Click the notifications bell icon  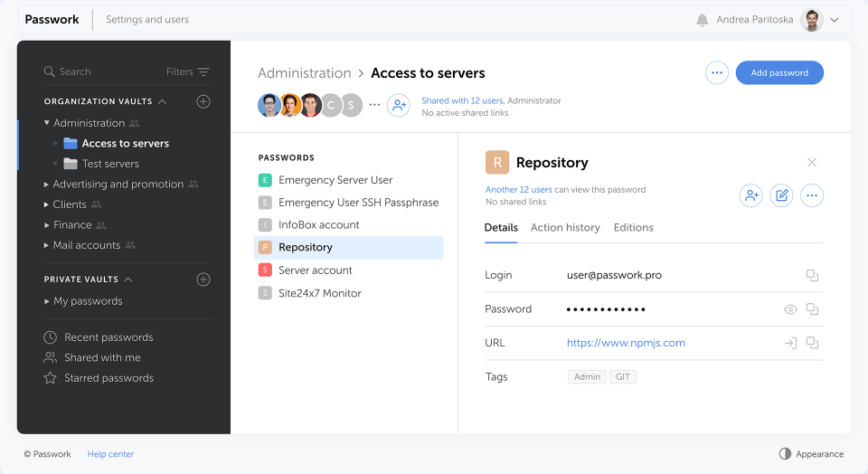702,20
